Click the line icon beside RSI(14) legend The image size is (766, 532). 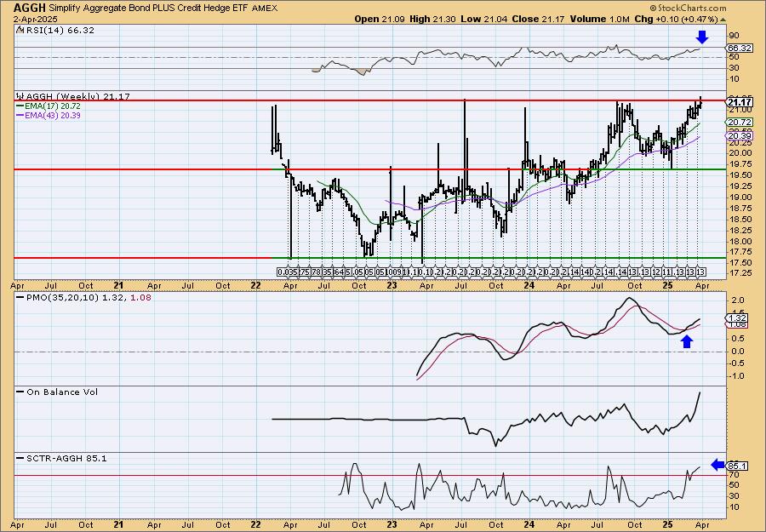20,30
